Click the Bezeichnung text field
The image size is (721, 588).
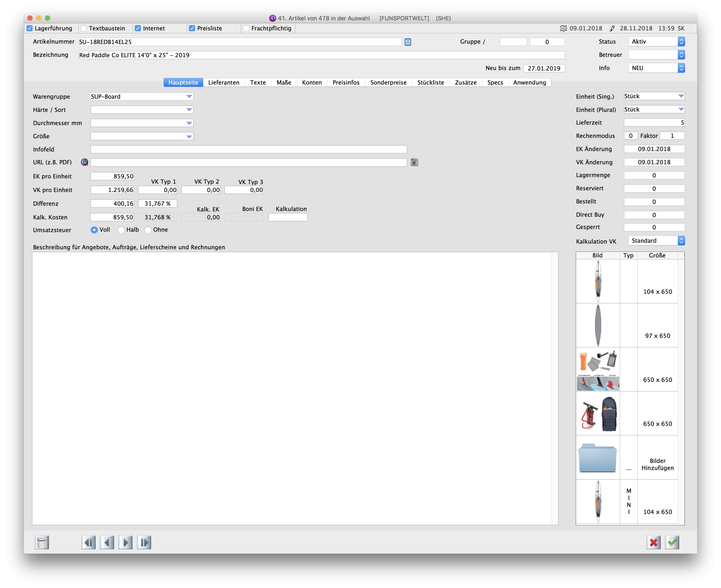coord(321,55)
